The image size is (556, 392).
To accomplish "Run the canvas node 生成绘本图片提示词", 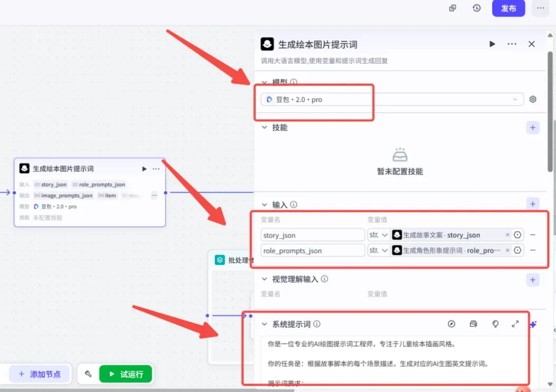I will point(144,169).
